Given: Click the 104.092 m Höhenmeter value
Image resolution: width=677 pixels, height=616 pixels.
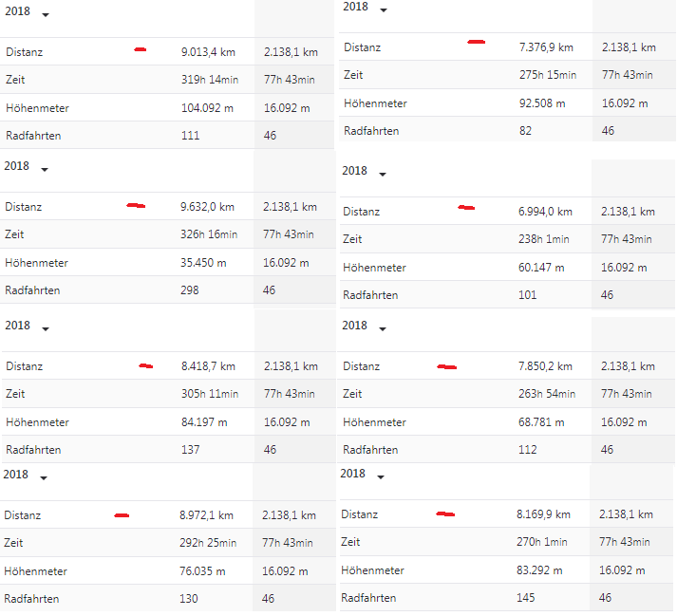Looking at the screenshot, I should (x=207, y=108).
